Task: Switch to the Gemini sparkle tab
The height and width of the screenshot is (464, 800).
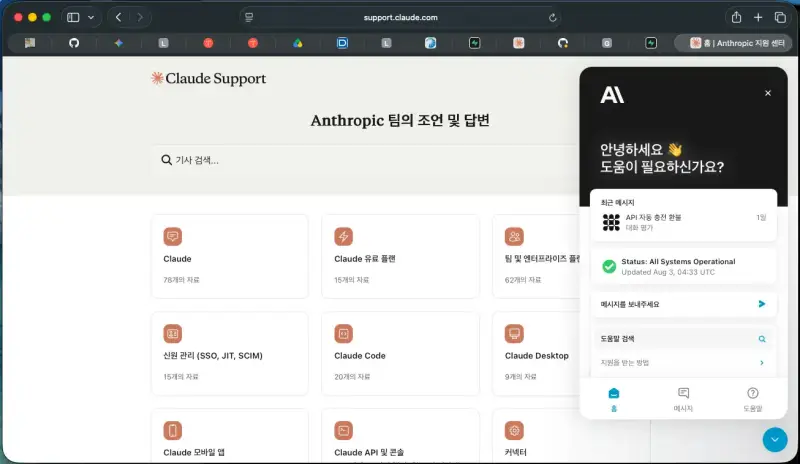Action: click(118, 43)
